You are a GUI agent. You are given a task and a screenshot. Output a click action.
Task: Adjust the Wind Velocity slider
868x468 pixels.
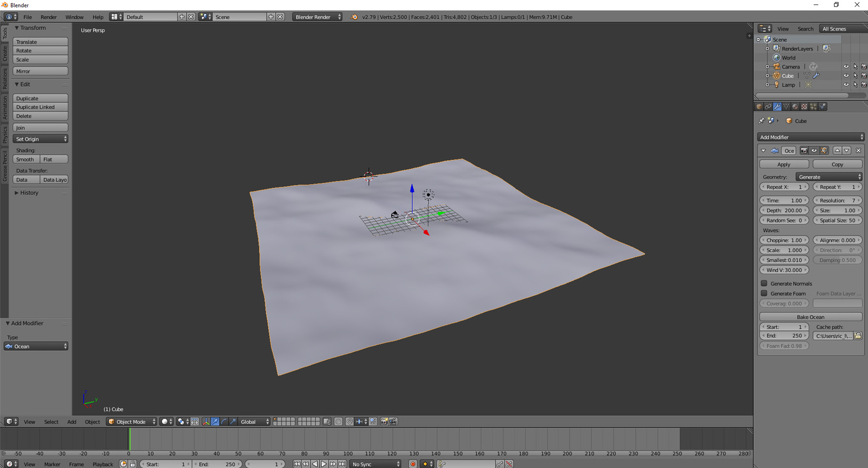784,270
